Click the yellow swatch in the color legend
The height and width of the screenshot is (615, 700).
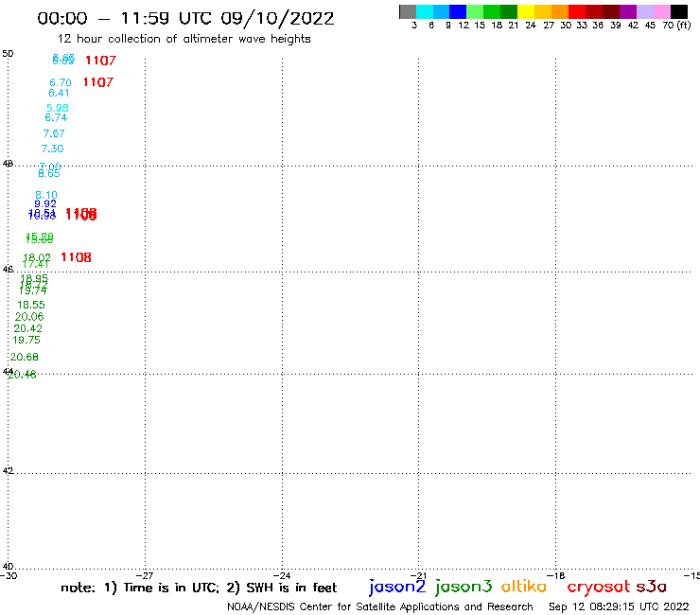(x=526, y=11)
